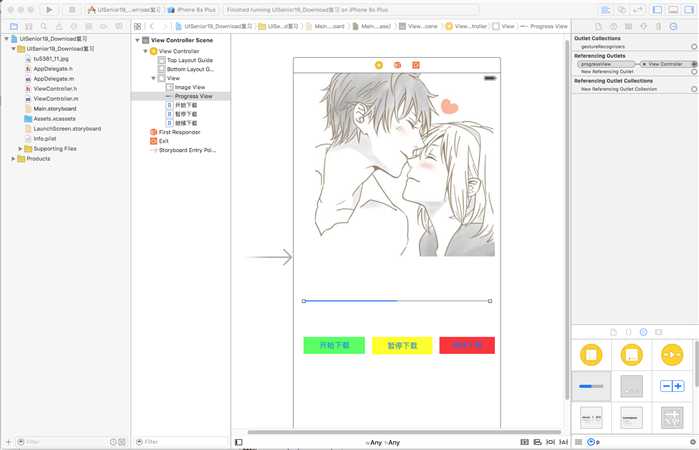This screenshot has height=450, width=699.
Task: Open the Test navigator icon
Action: click(74, 26)
